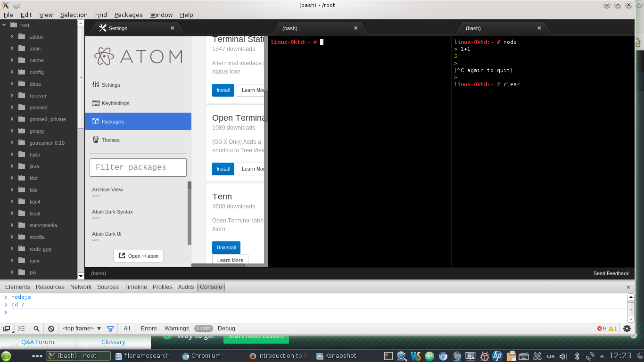Expand the .mozilla folder
This screenshot has width=644, height=362.
[x=12, y=237]
